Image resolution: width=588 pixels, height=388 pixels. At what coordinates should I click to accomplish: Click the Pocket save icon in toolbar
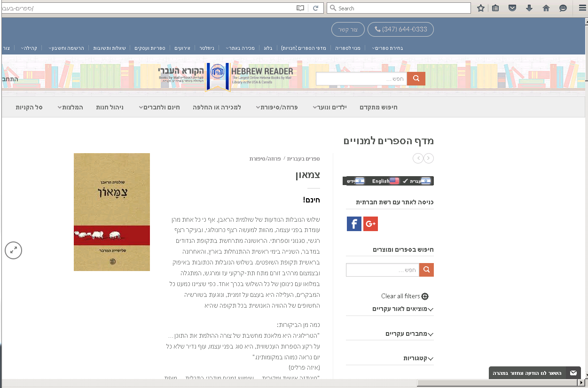coord(513,8)
